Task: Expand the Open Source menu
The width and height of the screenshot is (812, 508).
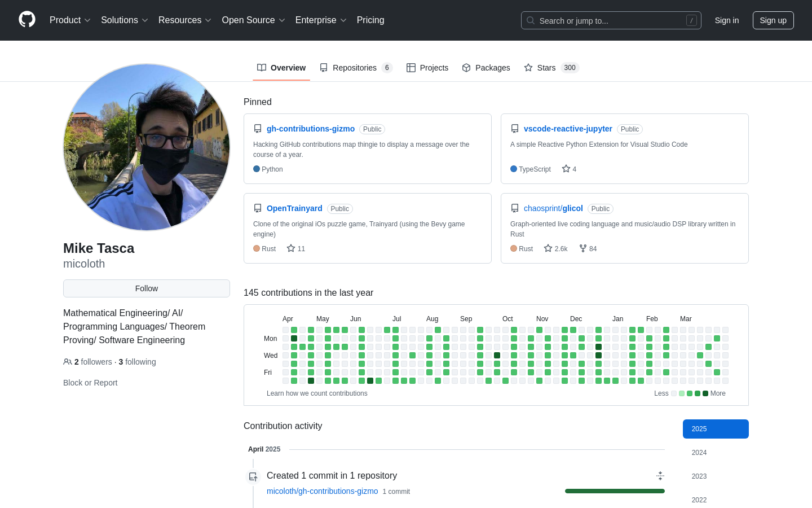Action: 254,20
